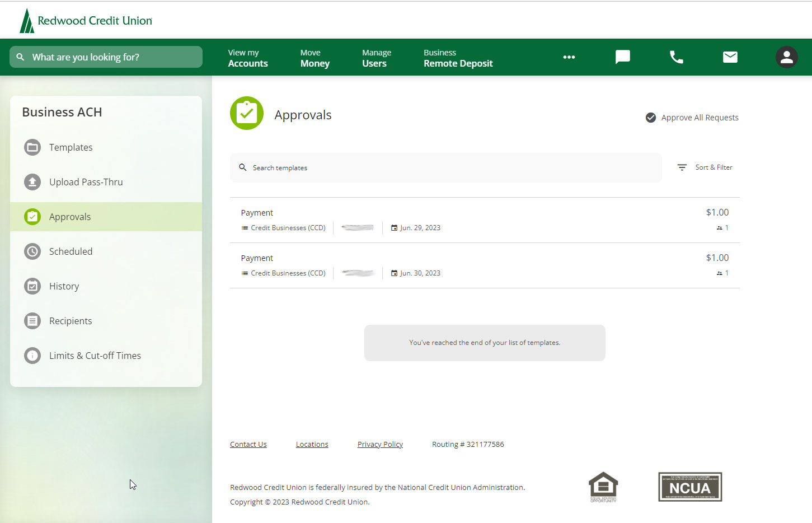
Task: Click recipients count icon on Jun. 29 payment
Action: [720, 228]
